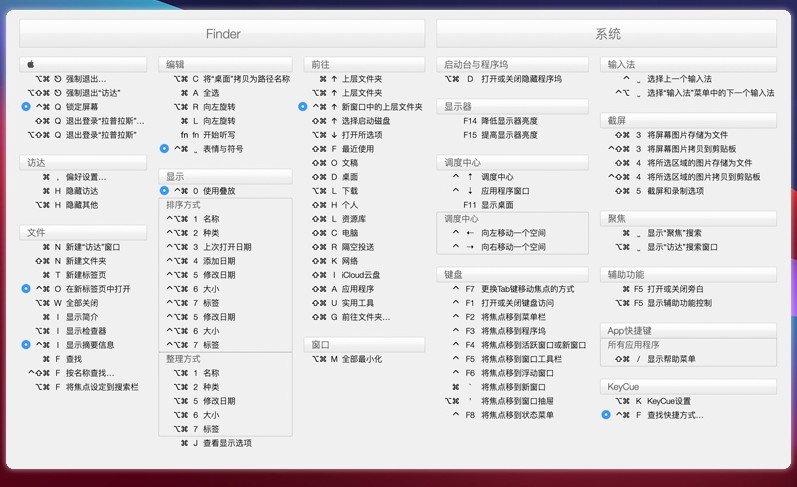This screenshot has height=487, width=797.
Task: Trigger the 强制退出"访达" shortcut row
Action: pos(74,93)
